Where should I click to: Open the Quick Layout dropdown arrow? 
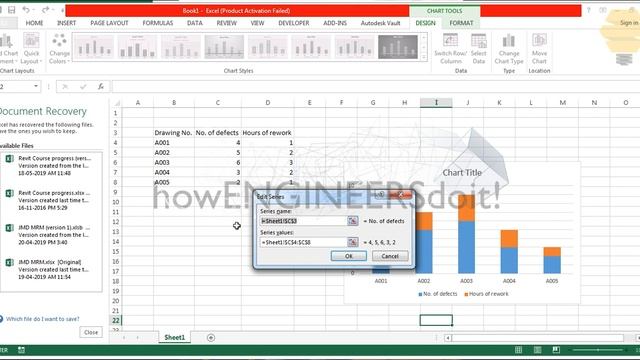click(x=41, y=61)
